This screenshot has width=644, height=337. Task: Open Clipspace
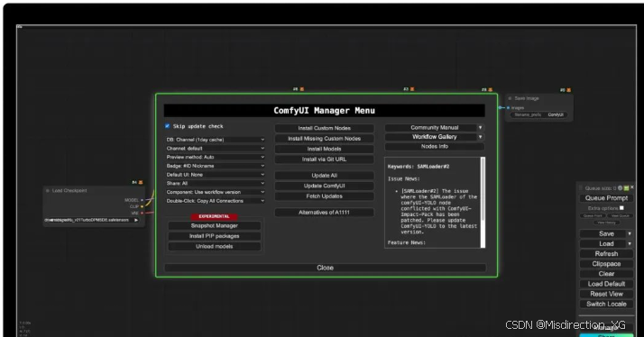pos(606,264)
